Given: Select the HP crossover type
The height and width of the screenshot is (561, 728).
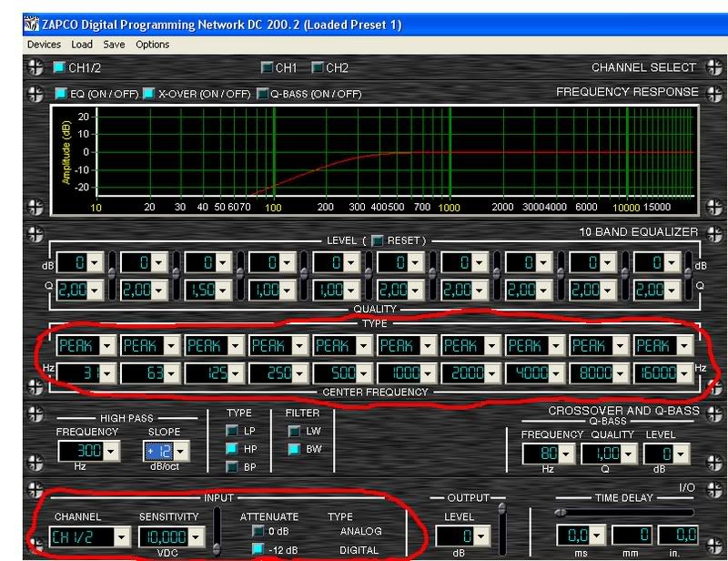Looking at the screenshot, I should tap(232, 449).
